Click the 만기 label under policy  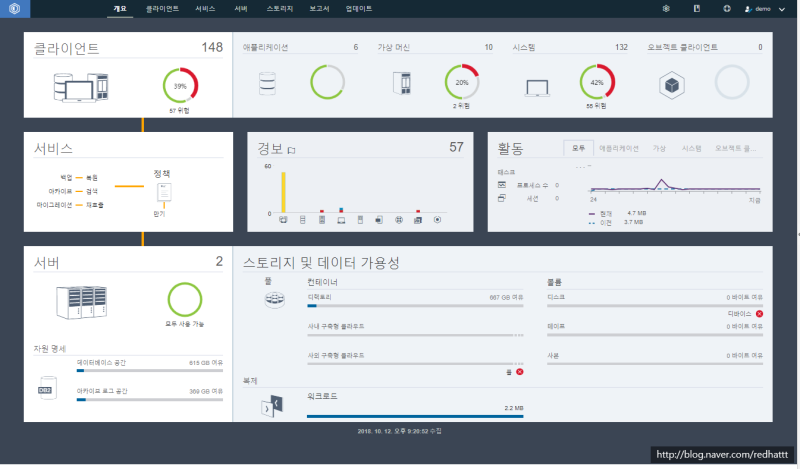(x=160, y=214)
